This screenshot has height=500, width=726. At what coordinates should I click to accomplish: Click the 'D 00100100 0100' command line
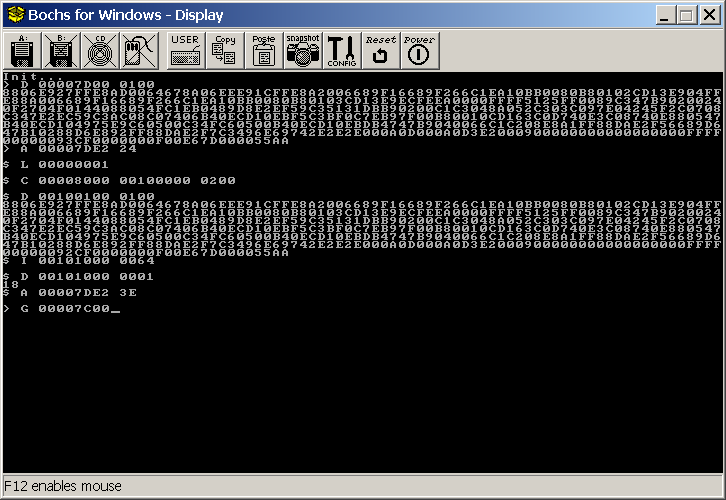79,196
